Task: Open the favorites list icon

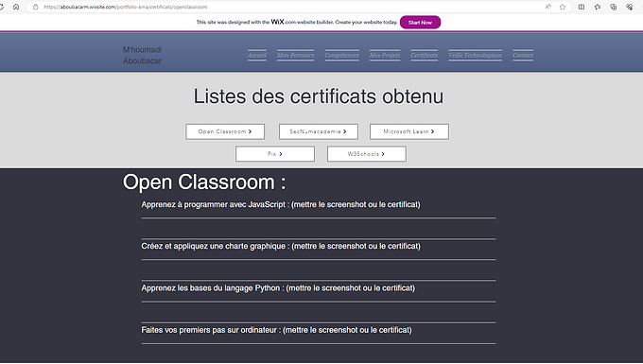Action: coord(598,7)
